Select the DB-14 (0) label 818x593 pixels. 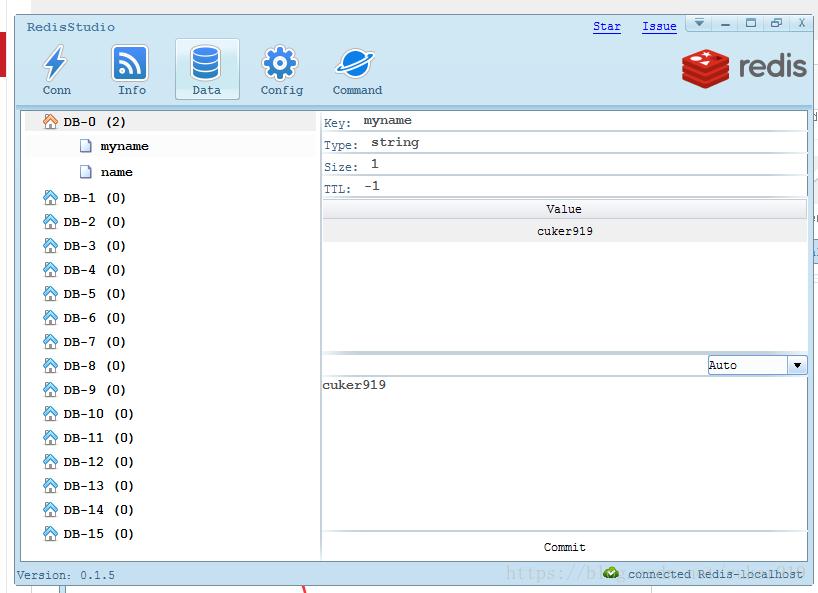tap(99, 510)
